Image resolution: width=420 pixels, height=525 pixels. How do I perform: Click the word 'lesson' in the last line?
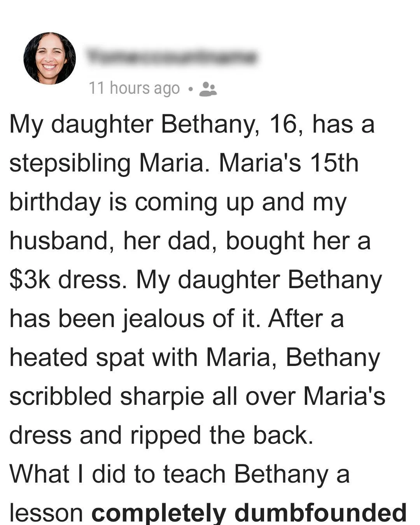(46, 513)
